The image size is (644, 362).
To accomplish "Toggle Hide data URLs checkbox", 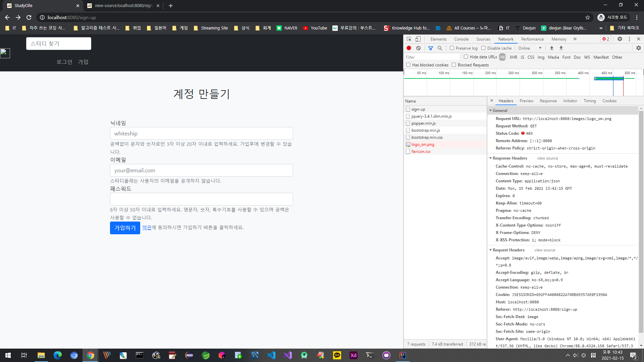I will (466, 57).
